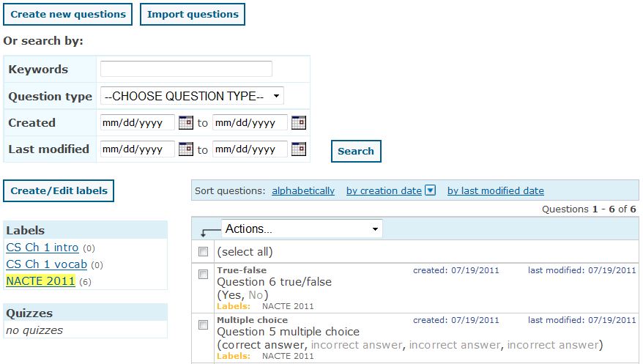Open calendar for Created end date
This screenshot has width=643, height=364.
298,123
